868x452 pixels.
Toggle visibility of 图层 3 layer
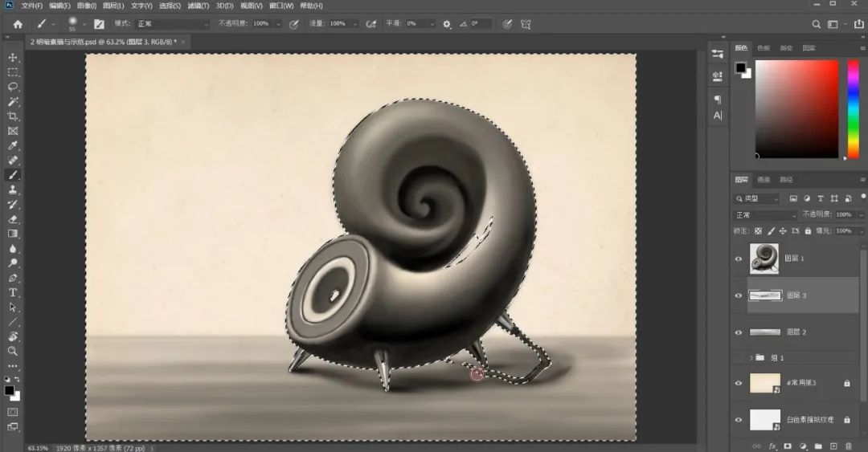tap(738, 295)
